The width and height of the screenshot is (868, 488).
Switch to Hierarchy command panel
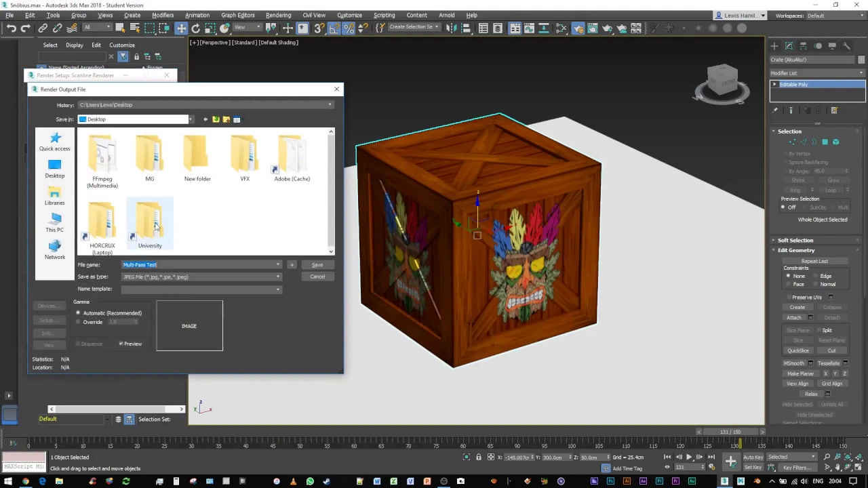coord(804,45)
